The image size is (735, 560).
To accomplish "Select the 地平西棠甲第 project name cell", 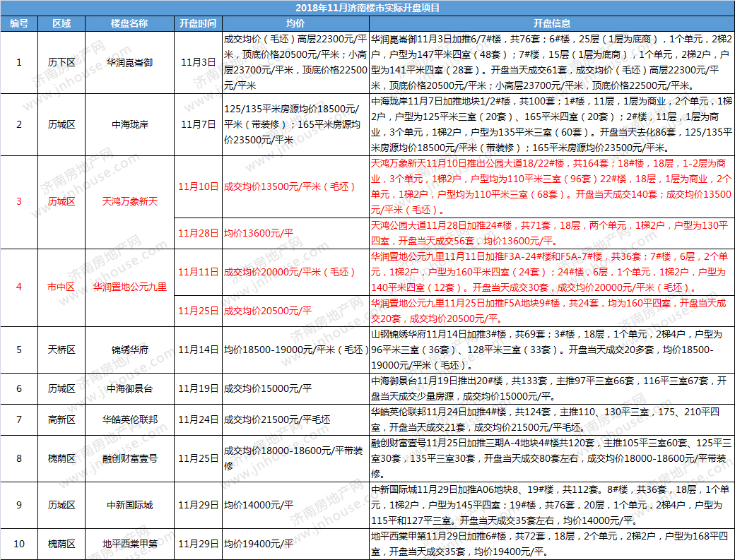I will 129,544.
